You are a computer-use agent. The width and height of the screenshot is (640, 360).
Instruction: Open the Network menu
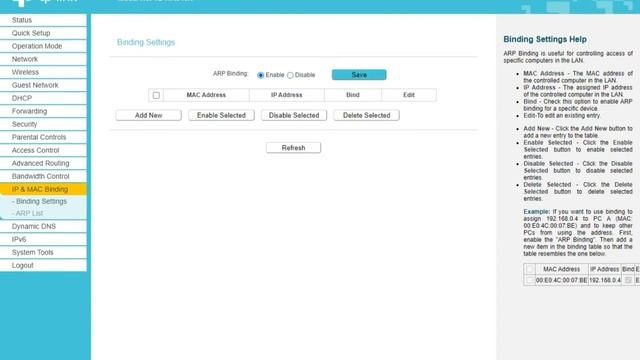(43, 59)
